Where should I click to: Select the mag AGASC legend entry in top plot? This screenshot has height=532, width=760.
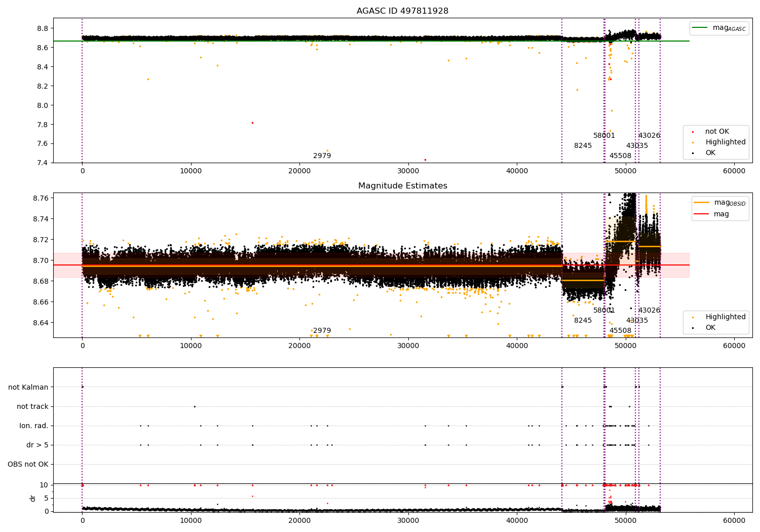718,28
